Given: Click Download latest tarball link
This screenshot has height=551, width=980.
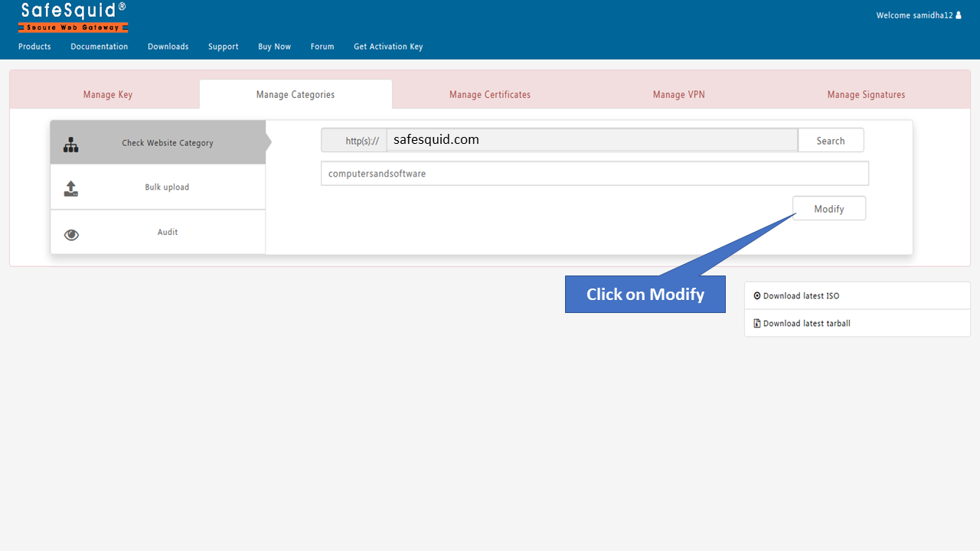Looking at the screenshot, I should point(807,324).
